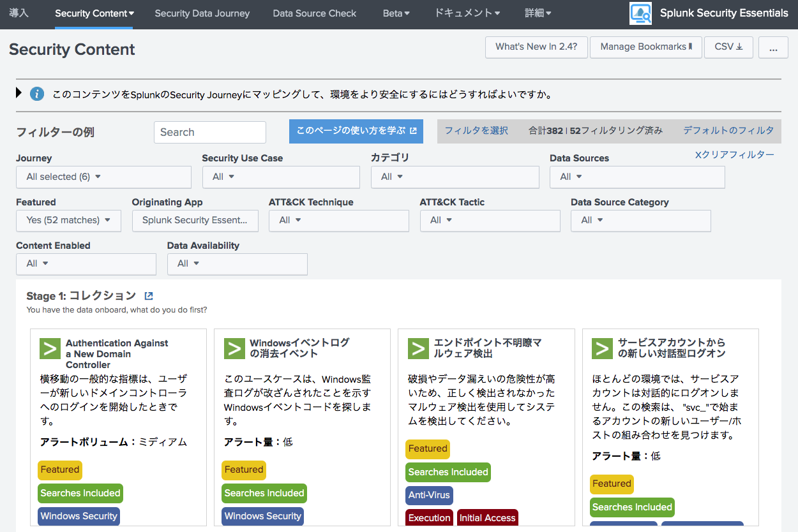The height and width of the screenshot is (532, 798).
Task: Open the Splunk Security Essentials logo icon
Action: (x=640, y=13)
